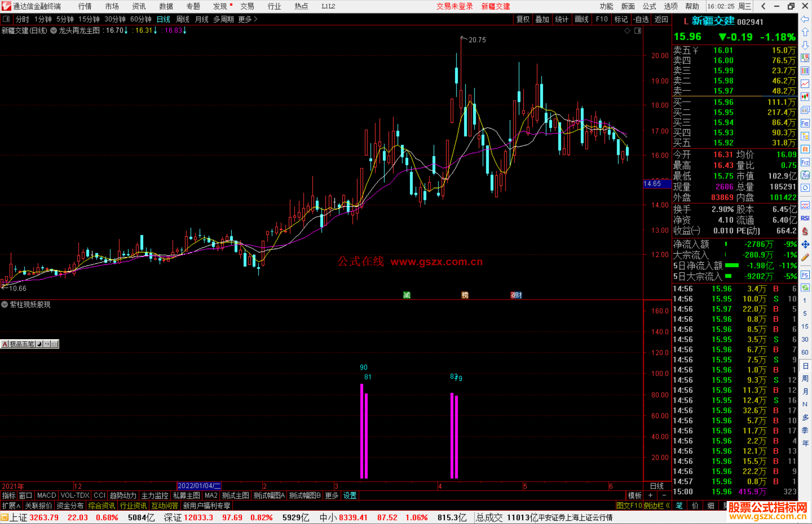Click the plus zoom button beside 模板
Viewport: 812px width, 524px height.
click(x=650, y=495)
